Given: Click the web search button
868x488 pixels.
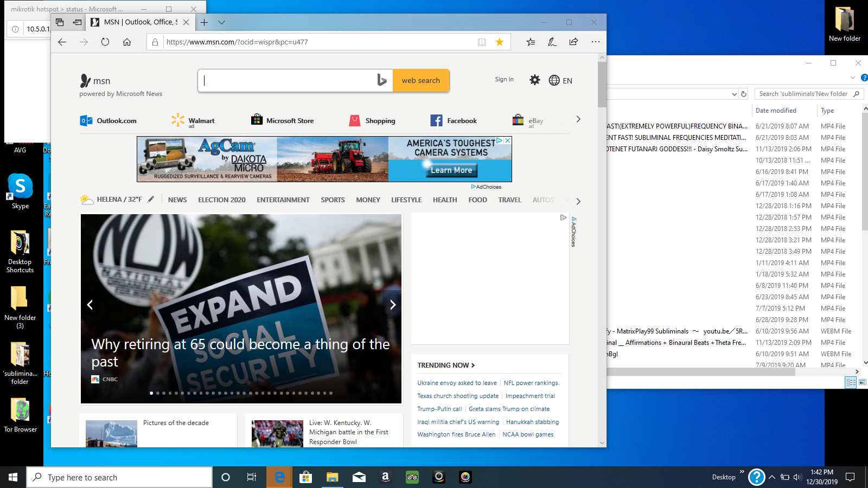Looking at the screenshot, I should 421,80.
